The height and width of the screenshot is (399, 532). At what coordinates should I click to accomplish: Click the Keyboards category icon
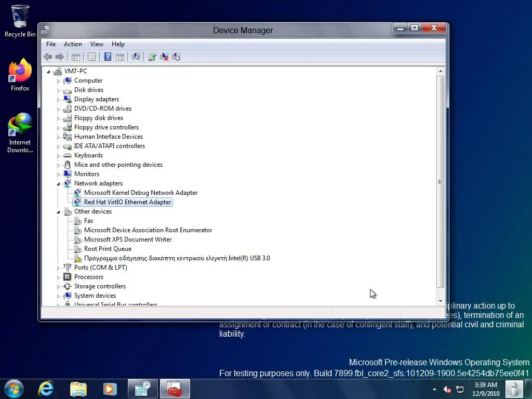tap(68, 155)
